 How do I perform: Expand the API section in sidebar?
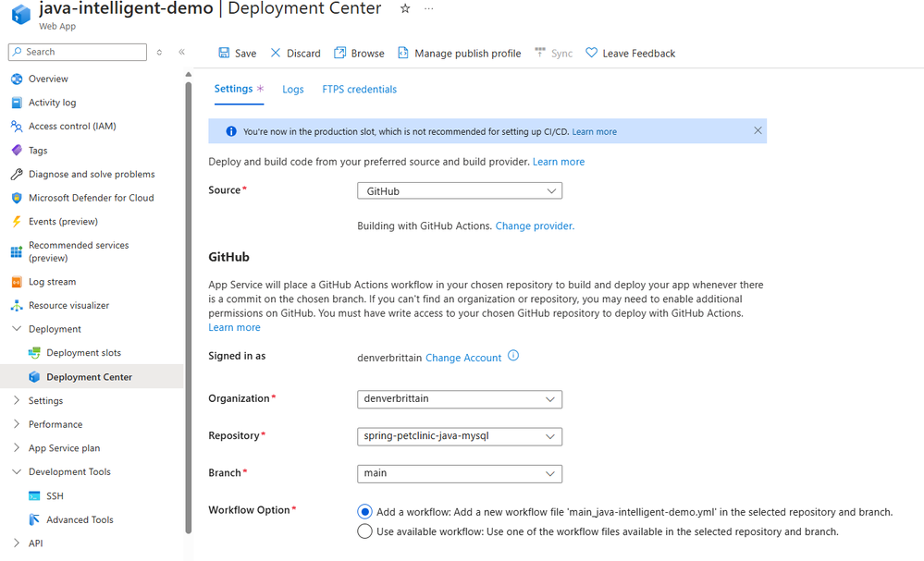click(x=17, y=543)
